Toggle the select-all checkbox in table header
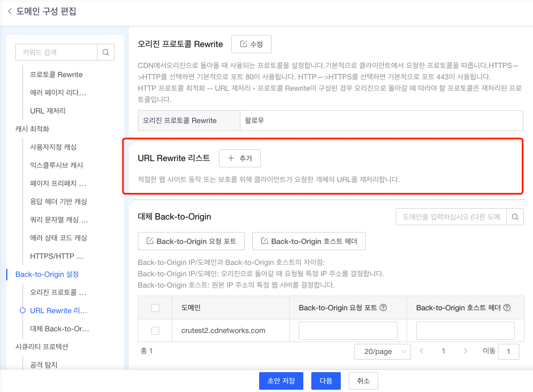This screenshot has width=533, height=392. 155,307
